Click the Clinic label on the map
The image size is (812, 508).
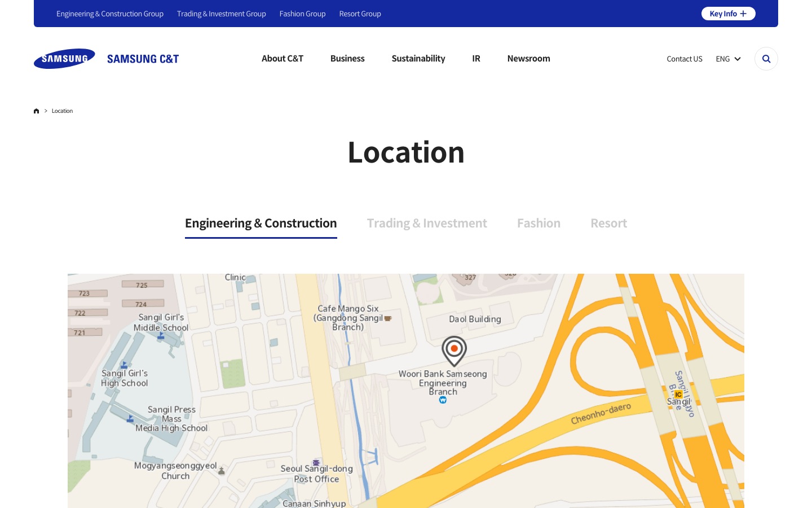[235, 277]
